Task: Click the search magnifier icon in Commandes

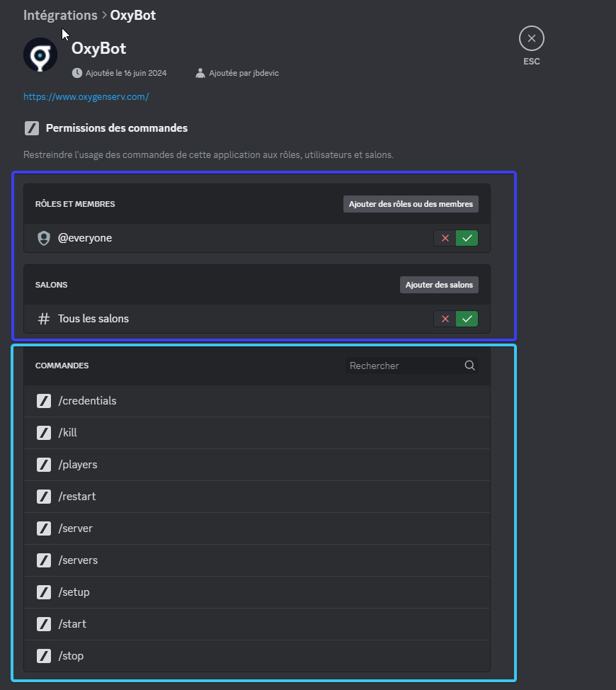Action: point(469,366)
